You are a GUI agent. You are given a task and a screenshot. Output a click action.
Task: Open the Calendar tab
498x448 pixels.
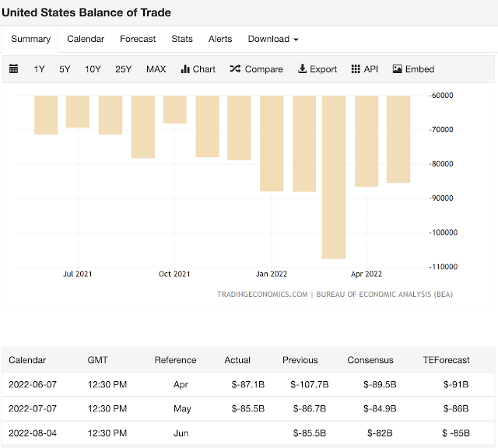86,39
